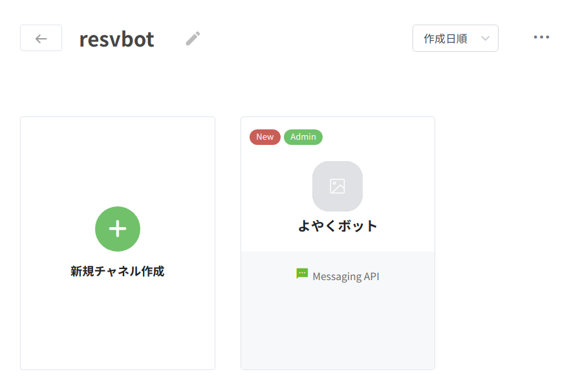Image resolution: width=580 pixels, height=392 pixels.
Task: Click the red New badge
Action: [x=265, y=136]
